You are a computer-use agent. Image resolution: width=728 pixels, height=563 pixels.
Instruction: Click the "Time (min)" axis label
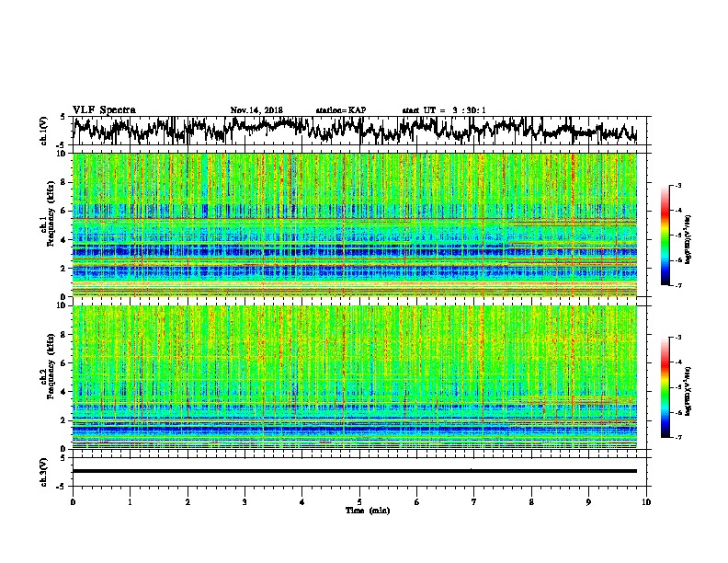[x=368, y=511]
